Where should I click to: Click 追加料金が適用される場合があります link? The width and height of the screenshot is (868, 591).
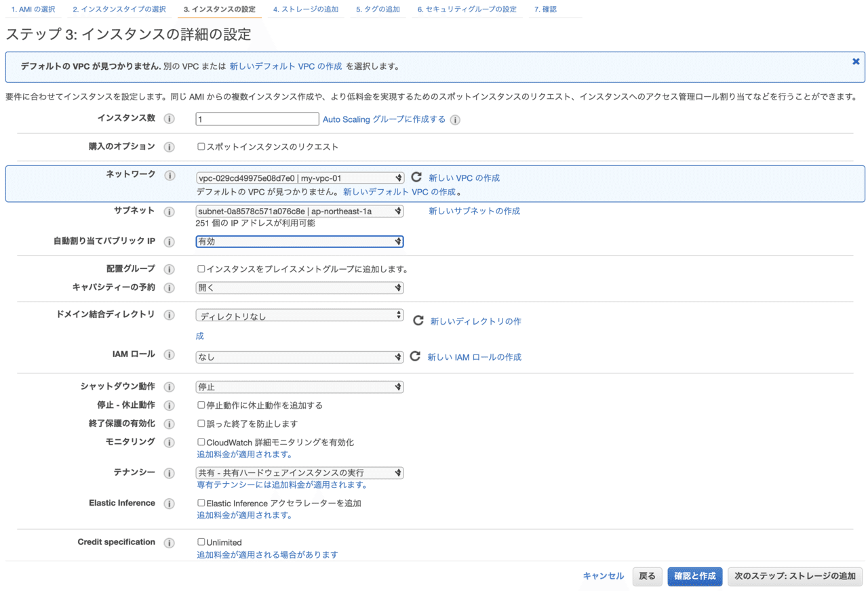(267, 554)
